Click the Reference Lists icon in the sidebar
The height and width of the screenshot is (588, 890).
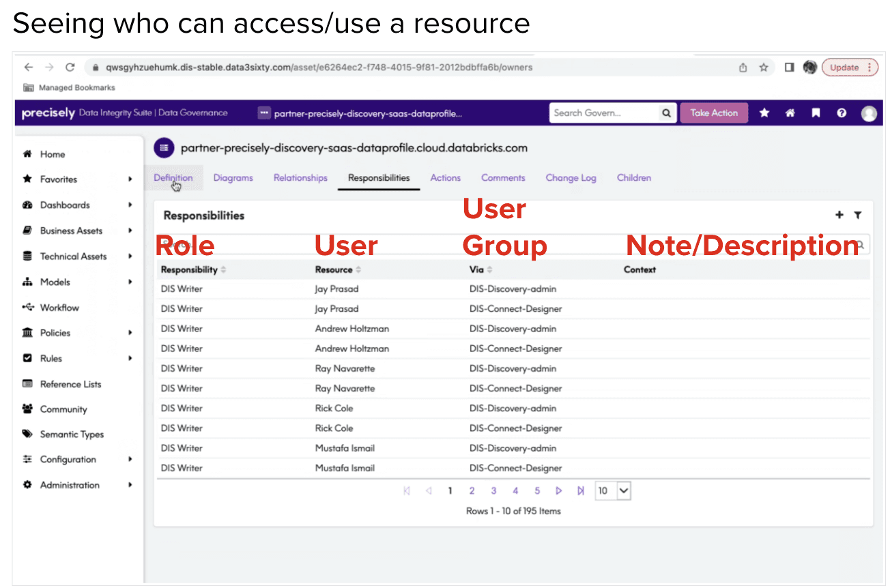28,384
